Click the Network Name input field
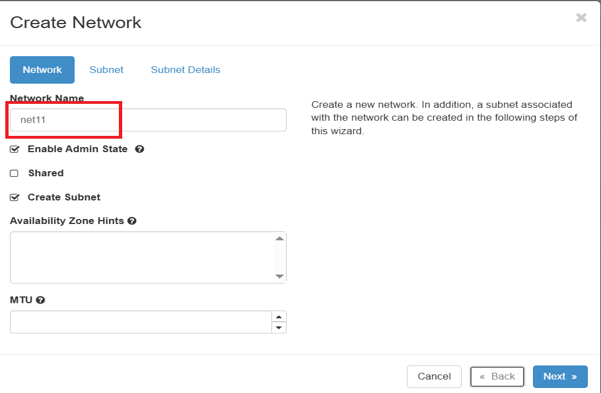This screenshot has height=393, width=601. click(x=148, y=120)
